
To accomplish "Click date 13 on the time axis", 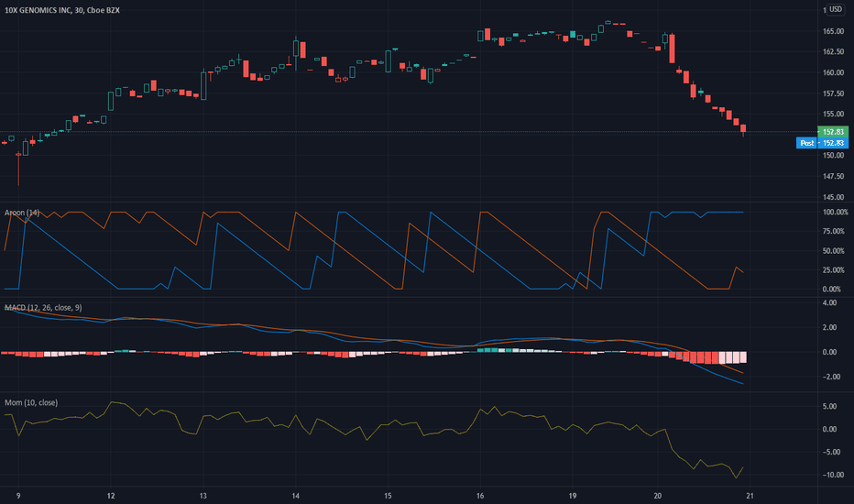I will [203, 496].
